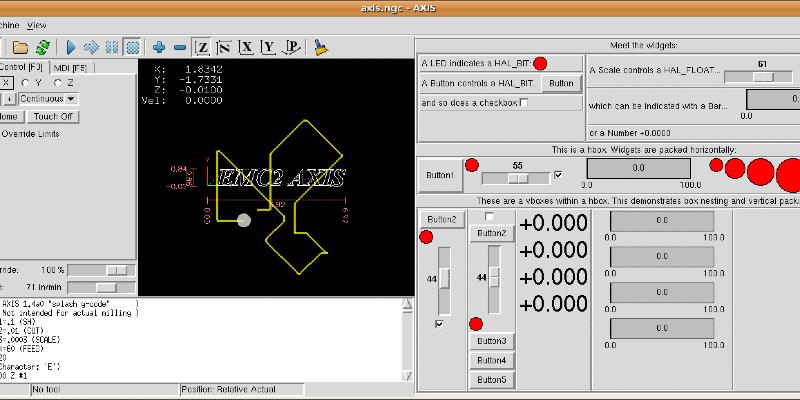Clear the live plot with broom icon
This screenshot has height=400, width=800.
coord(321,47)
